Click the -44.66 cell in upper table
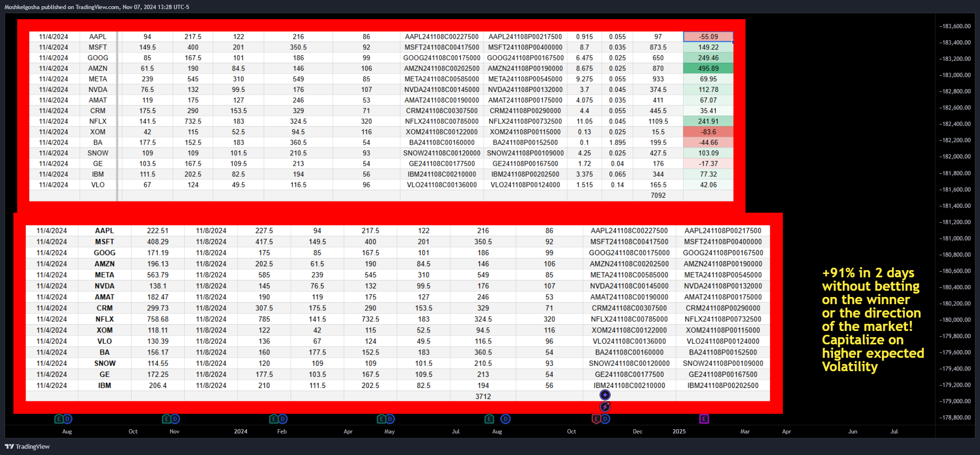 [x=708, y=143]
